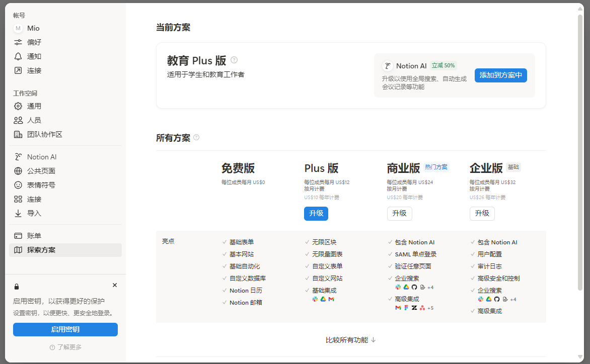Click the Notion 日历 feature text
The image size is (590, 364).
coord(246,291)
